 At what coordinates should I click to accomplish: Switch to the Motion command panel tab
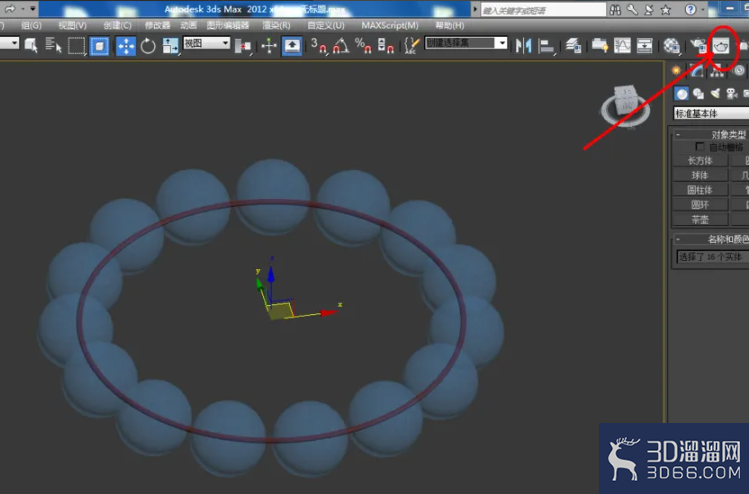point(738,71)
